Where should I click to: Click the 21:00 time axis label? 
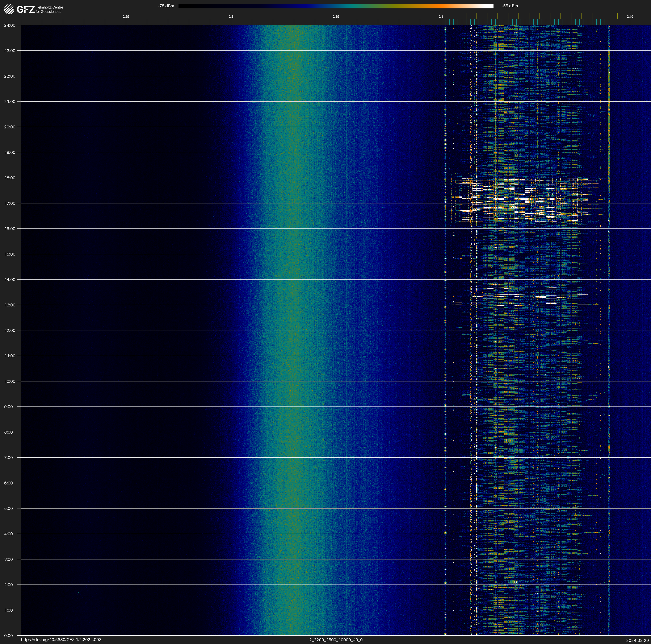10,102
